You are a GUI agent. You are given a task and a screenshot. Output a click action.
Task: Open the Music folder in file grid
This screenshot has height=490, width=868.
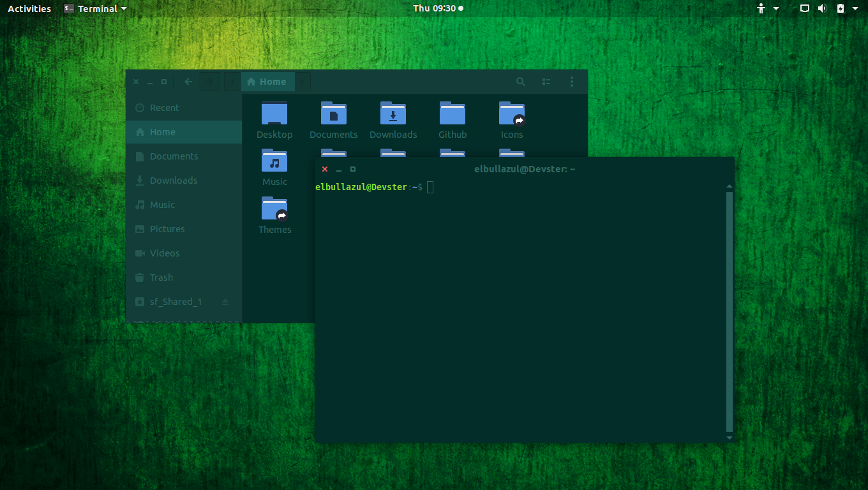click(x=274, y=161)
